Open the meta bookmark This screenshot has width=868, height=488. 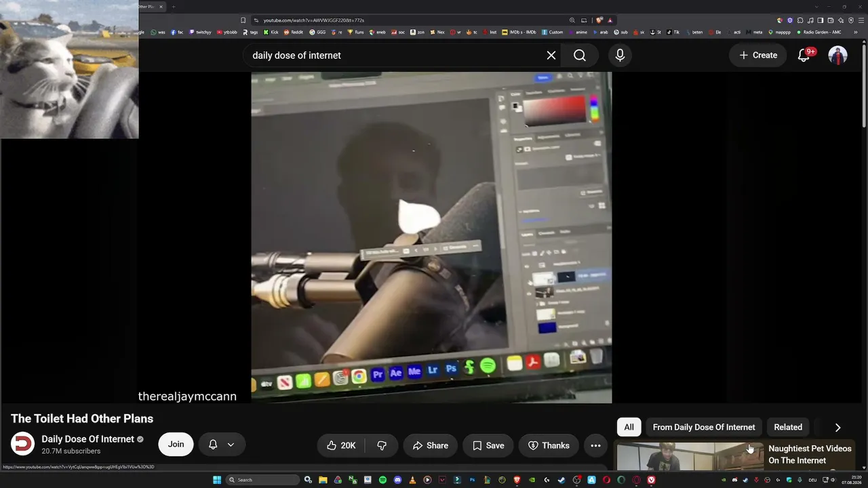coord(754,32)
